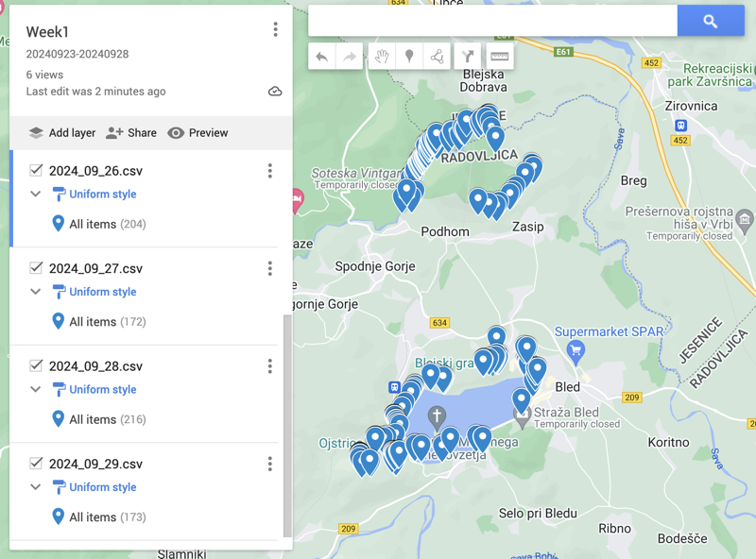Screen dimensions: 756x559
Task: Click the map search input field
Action: [491, 21]
